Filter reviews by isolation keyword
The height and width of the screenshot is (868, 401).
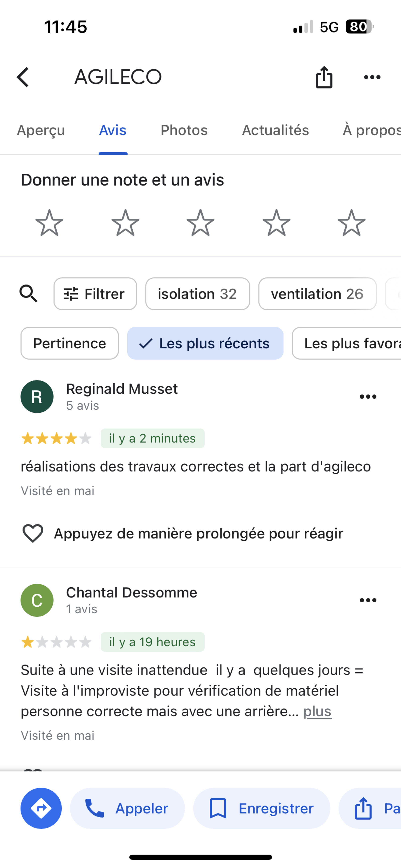pos(197,294)
